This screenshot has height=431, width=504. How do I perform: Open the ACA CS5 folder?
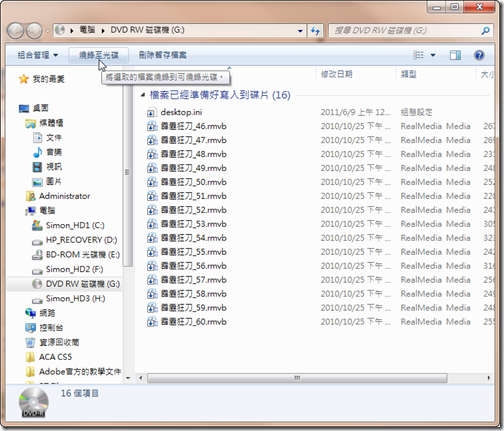[x=49, y=357]
